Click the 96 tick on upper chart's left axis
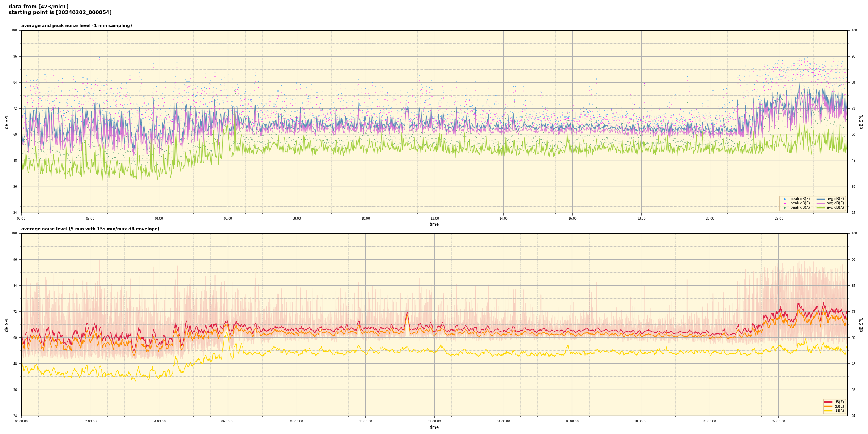 point(15,56)
